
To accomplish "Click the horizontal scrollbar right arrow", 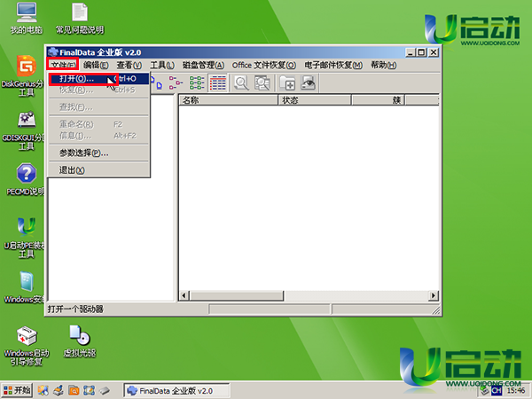I will [434, 295].
